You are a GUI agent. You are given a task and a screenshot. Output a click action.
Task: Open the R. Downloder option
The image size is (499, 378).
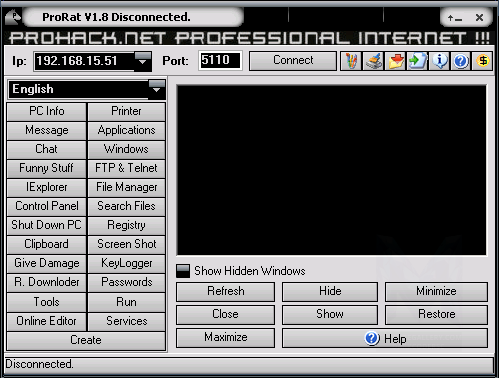(46, 282)
